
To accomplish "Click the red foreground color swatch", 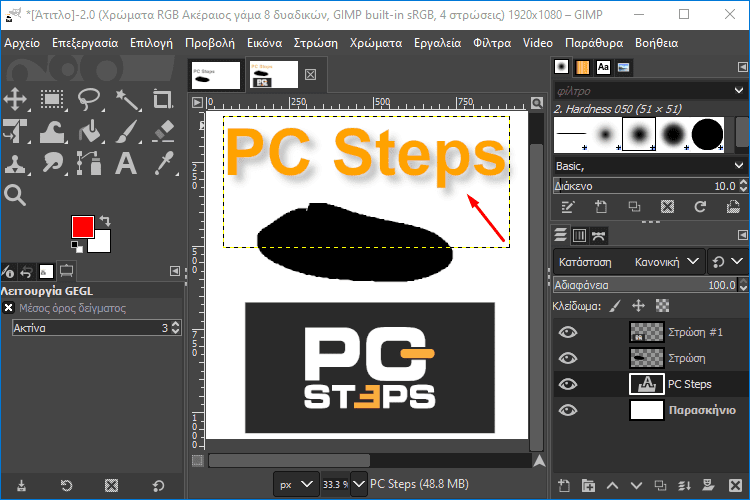I will 83,227.
